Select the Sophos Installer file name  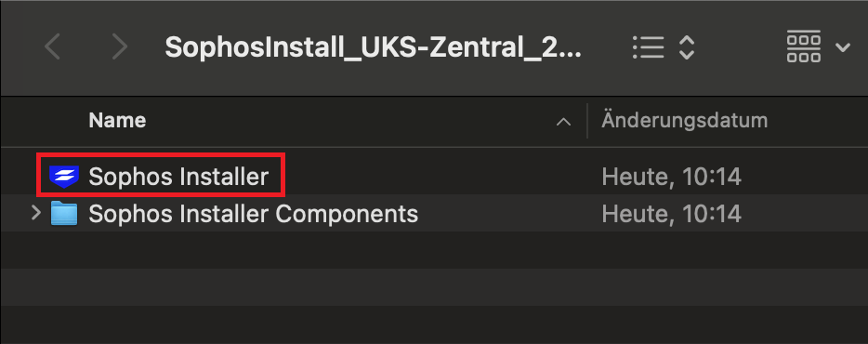coord(178,177)
